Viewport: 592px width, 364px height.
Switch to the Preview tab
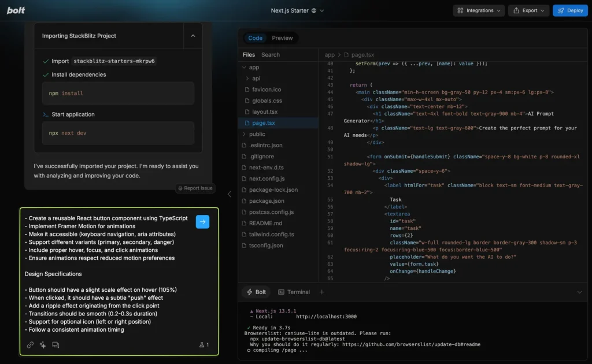tap(282, 38)
